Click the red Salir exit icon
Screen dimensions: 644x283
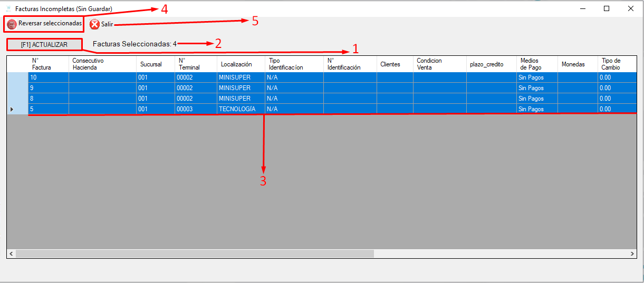(94, 24)
